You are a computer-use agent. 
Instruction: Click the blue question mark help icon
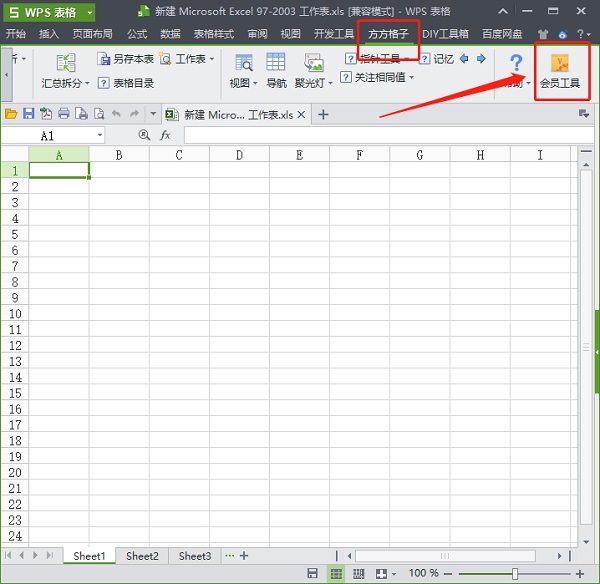(516, 63)
